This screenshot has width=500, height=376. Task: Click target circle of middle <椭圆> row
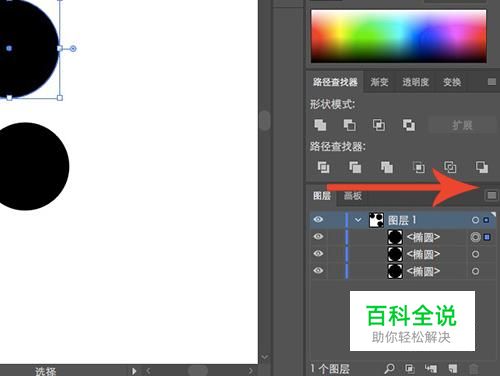(475, 254)
